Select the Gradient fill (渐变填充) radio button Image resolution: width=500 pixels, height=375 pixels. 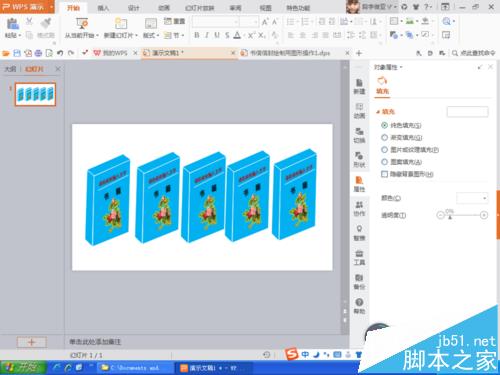384,137
